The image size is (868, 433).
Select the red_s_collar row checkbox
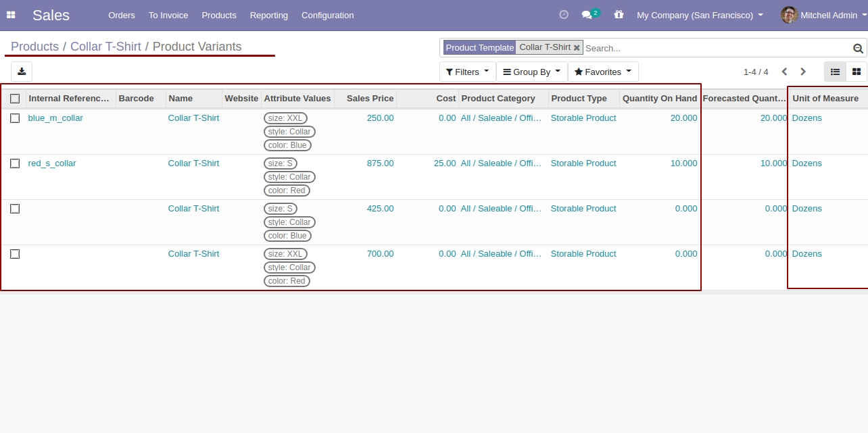point(15,163)
